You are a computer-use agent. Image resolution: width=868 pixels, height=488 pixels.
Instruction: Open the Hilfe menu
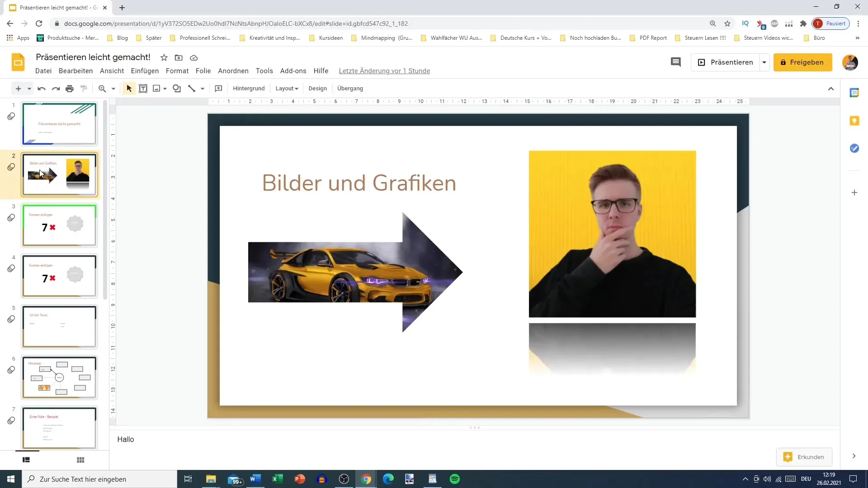coord(321,71)
